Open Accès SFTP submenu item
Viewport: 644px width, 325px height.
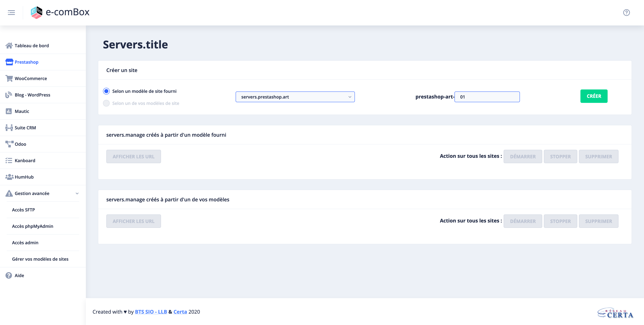pyautogui.click(x=43, y=210)
